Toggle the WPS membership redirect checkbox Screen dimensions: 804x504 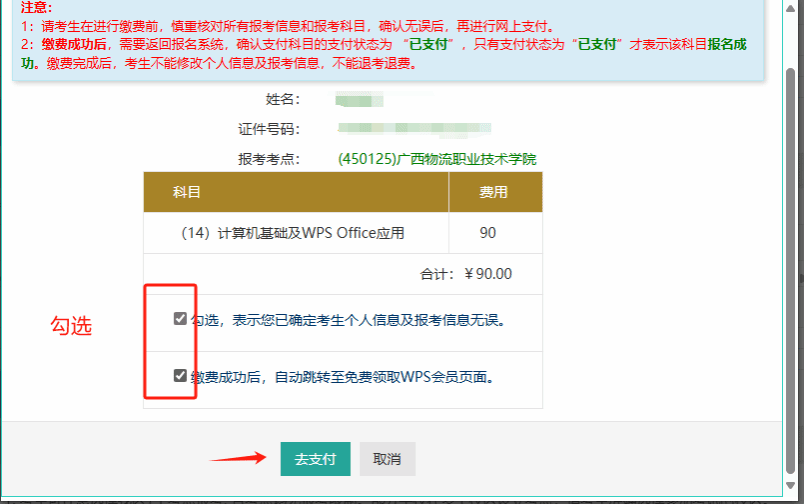[x=180, y=376]
